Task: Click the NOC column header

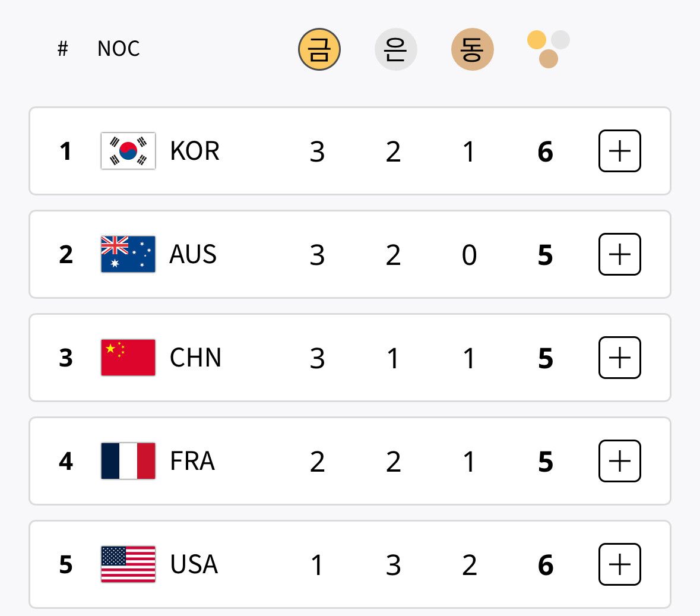Action: [118, 49]
